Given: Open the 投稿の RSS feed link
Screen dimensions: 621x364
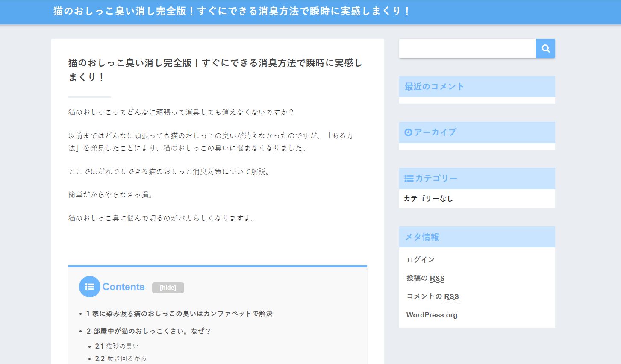Looking at the screenshot, I should (x=425, y=278).
